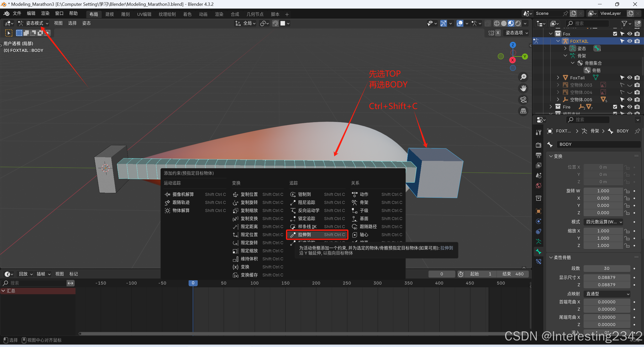Open Render properties tab icon
The height and width of the screenshot is (347, 644).
[539, 145]
